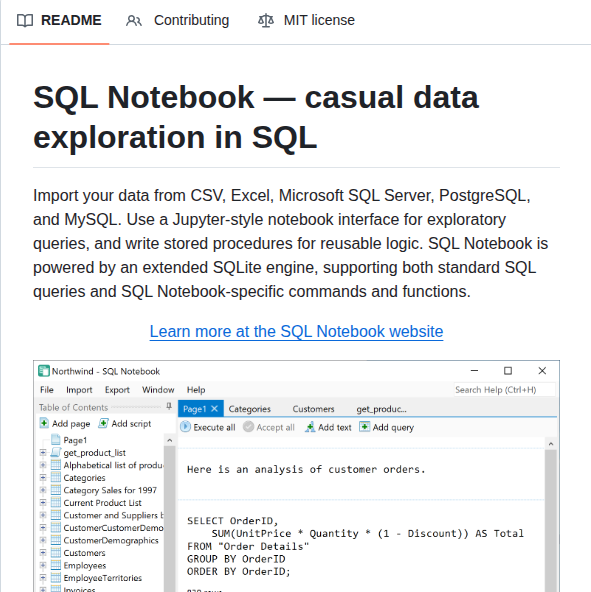Expand the Category Sales for 1997 node
The height and width of the screenshot is (592, 591).
coord(43,490)
